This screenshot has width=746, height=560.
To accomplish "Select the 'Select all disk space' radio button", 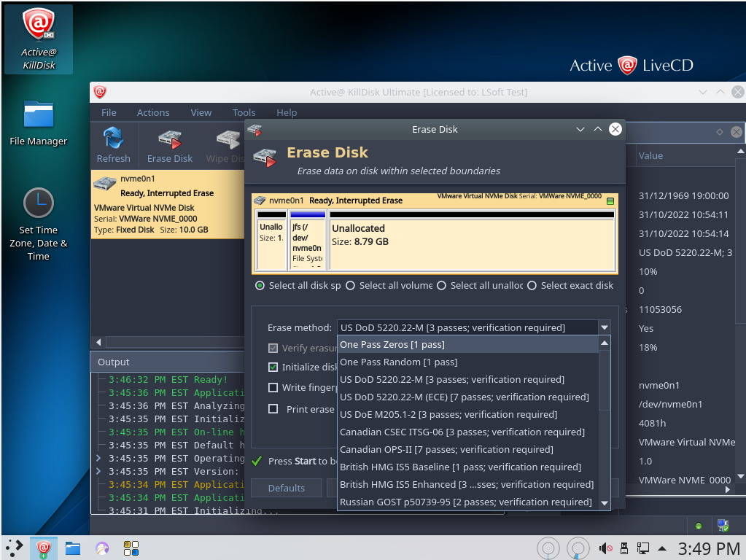I will pos(260,286).
